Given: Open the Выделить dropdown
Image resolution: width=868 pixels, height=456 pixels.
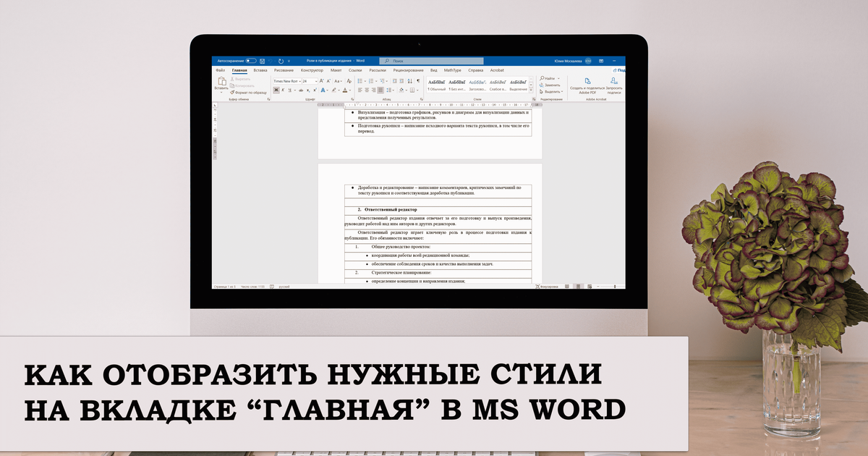Looking at the screenshot, I should click(x=551, y=92).
